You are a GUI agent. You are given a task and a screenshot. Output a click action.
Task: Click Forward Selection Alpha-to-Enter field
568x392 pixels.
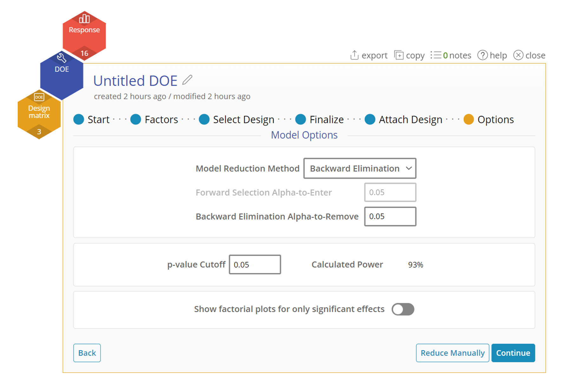pyautogui.click(x=390, y=193)
